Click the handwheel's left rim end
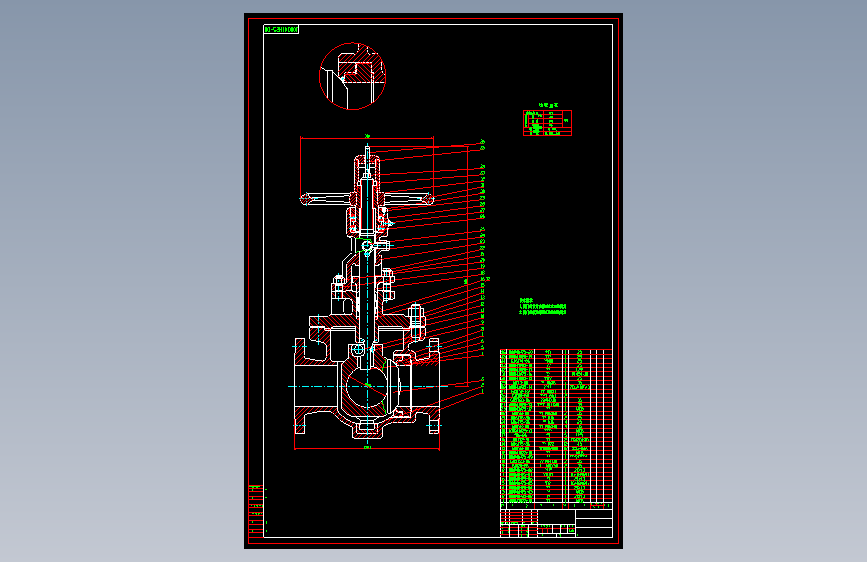This screenshot has width=867, height=562. click(x=305, y=199)
